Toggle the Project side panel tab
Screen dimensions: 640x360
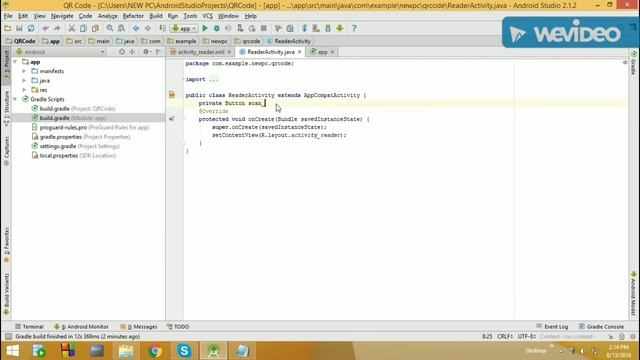click(6, 65)
